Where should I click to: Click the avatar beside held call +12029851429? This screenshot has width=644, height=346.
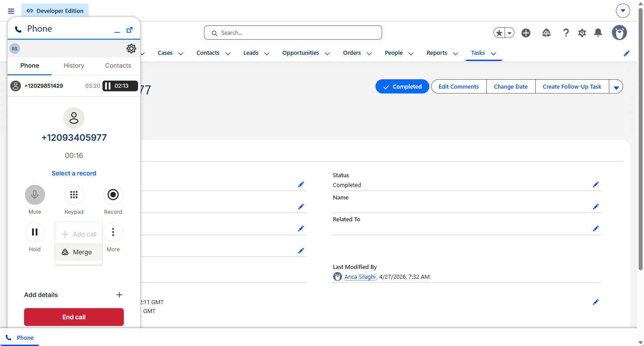point(16,86)
